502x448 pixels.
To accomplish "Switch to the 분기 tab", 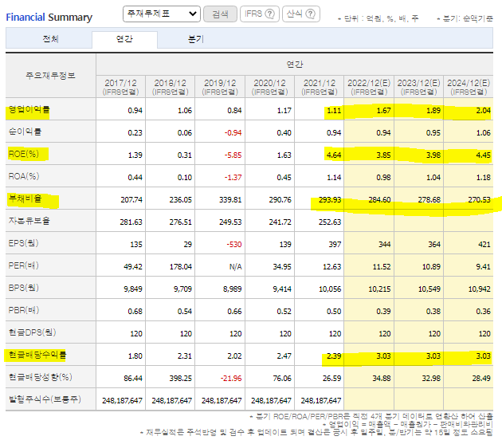I will tap(195, 39).
